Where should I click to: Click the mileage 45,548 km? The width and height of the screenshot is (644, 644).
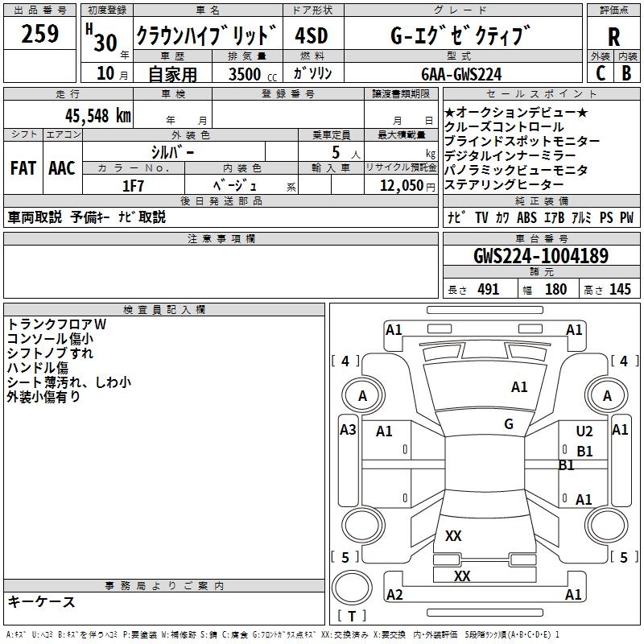click(97, 116)
